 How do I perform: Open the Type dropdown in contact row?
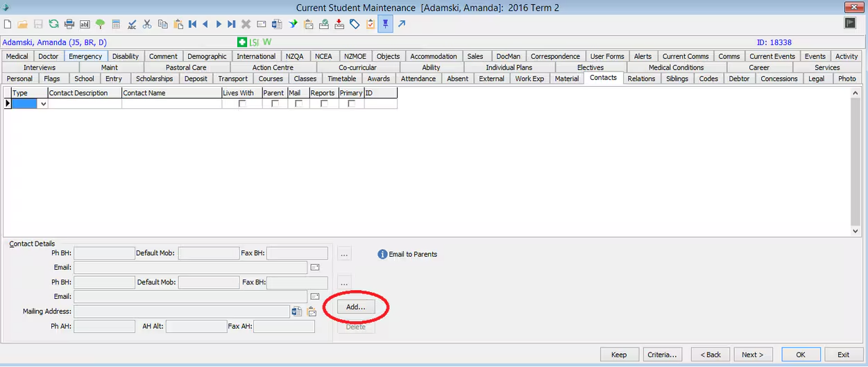tap(43, 104)
